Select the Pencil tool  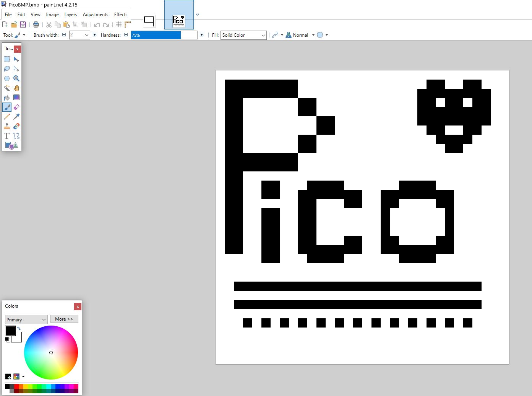pyautogui.click(x=7, y=117)
